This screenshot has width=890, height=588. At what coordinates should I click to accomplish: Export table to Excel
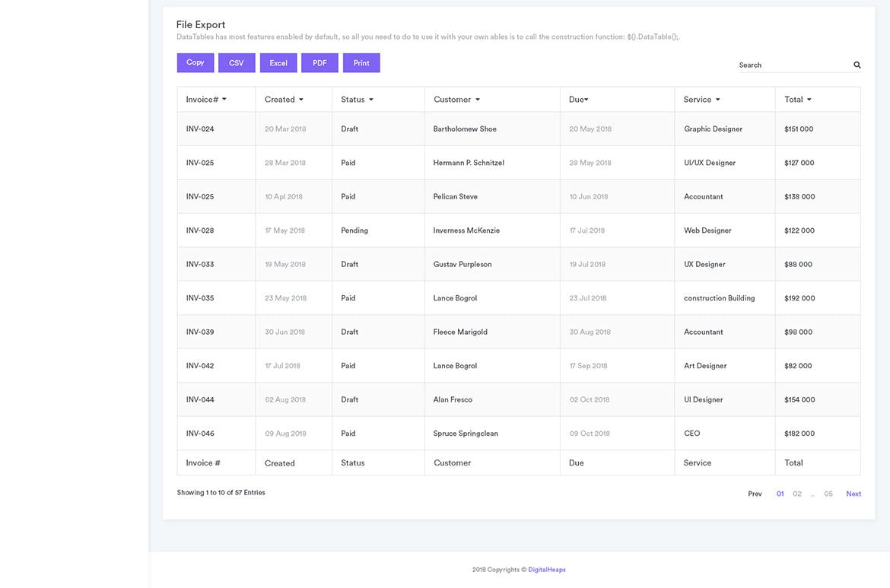pos(278,63)
